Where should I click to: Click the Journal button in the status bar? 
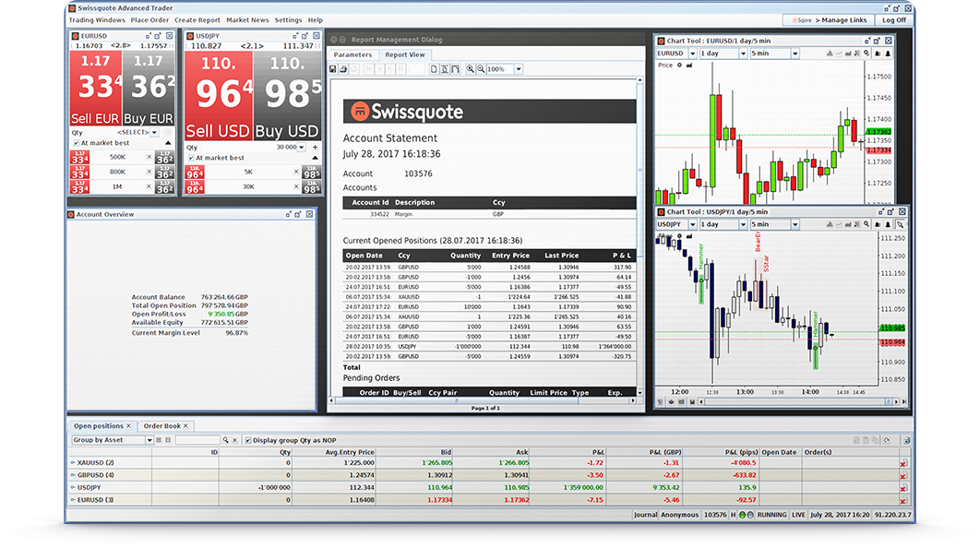pyautogui.click(x=645, y=515)
